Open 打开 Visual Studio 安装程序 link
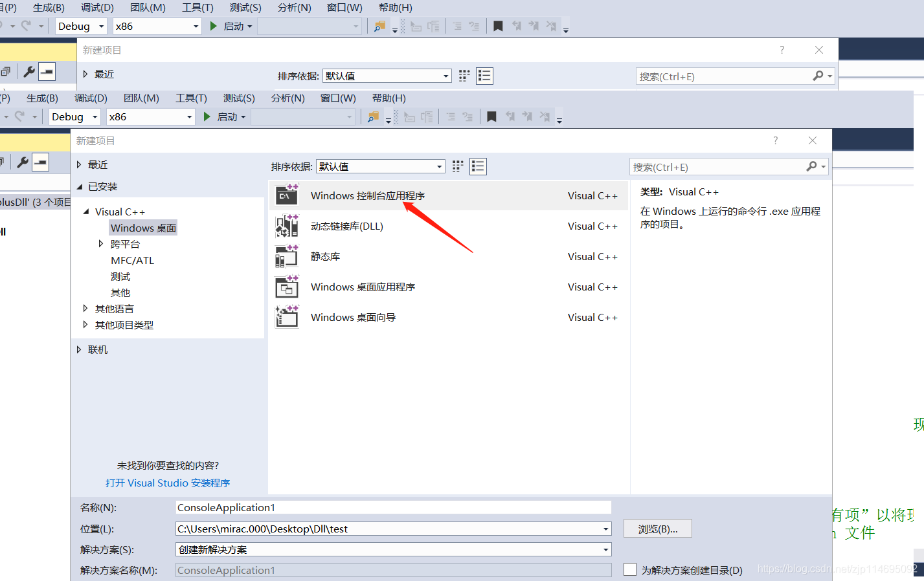Screen dimensions: 924x581 168,483
